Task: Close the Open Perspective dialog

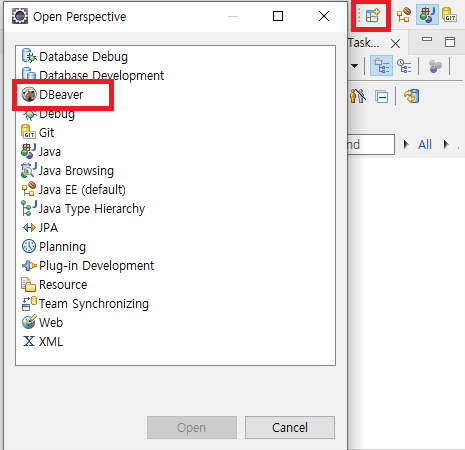Action: (x=324, y=16)
